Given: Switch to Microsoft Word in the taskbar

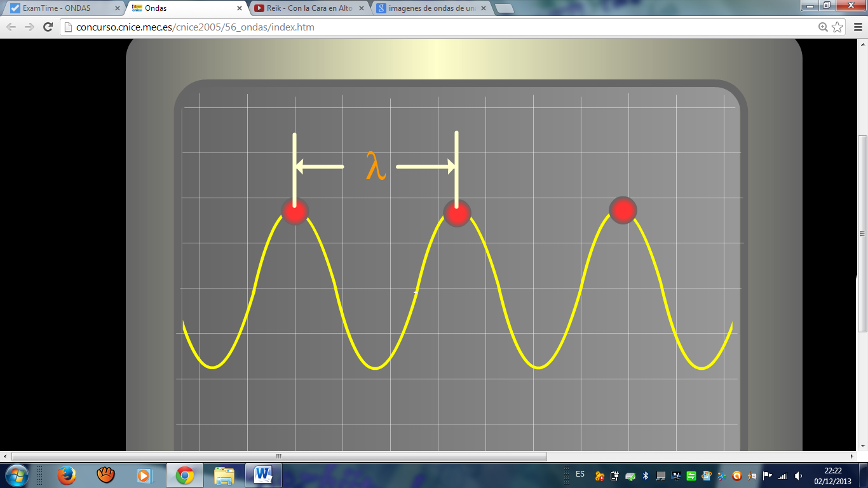Looking at the screenshot, I should tap(263, 475).
